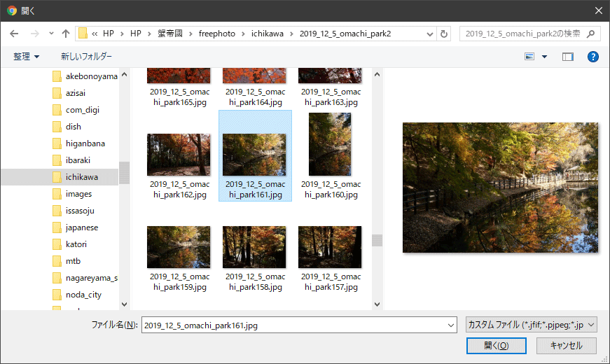Select the ibaraki folder
The height and width of the screenshot is (364, 610).
tap(71, 160)
